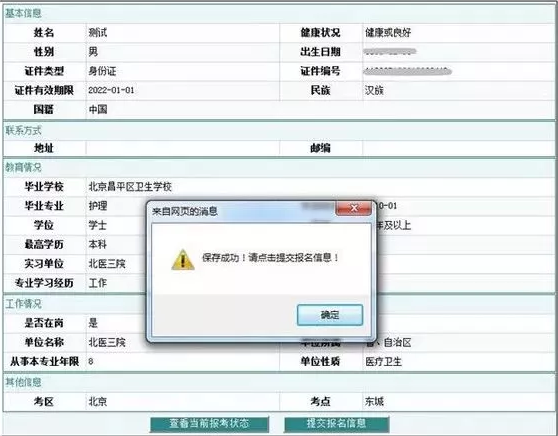Screen dimensions: 558x436
Task: Click the yellow warning triangle icon
Action: [183, 260]
